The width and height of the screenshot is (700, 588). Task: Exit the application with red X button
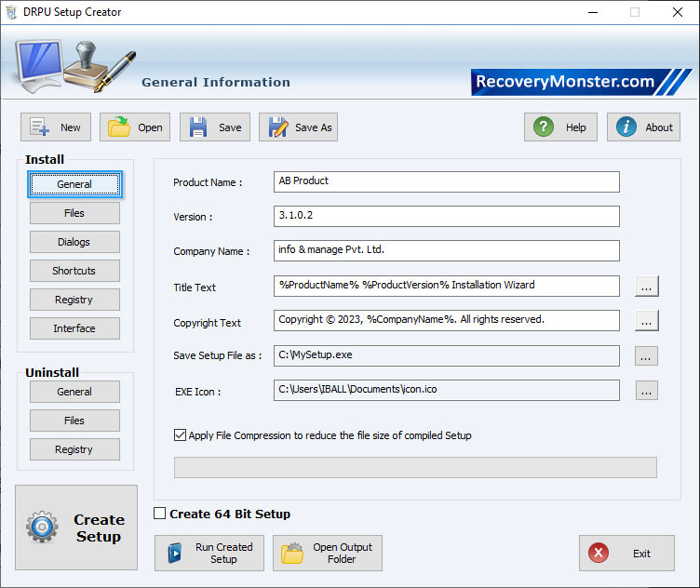point(626,554)
